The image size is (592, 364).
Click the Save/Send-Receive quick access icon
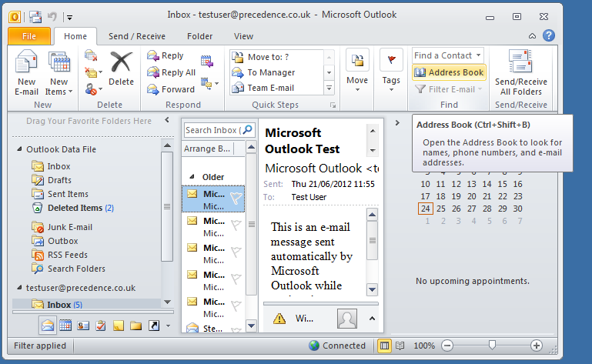pyautogui.click(x=35, y=17)
